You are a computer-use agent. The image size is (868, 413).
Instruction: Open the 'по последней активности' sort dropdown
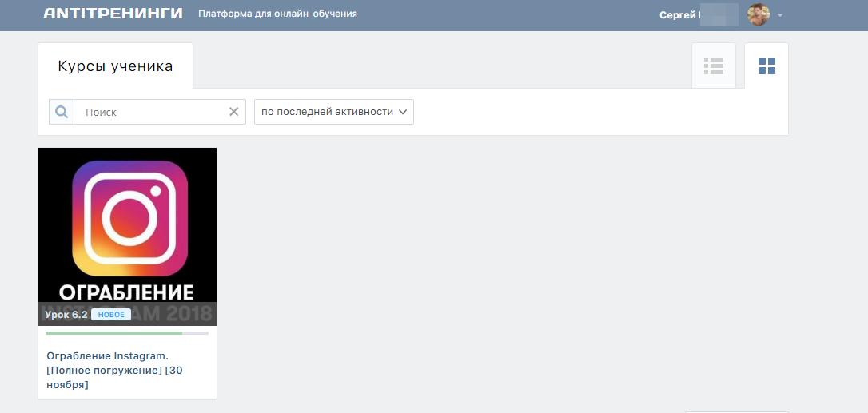coord(333,112)
